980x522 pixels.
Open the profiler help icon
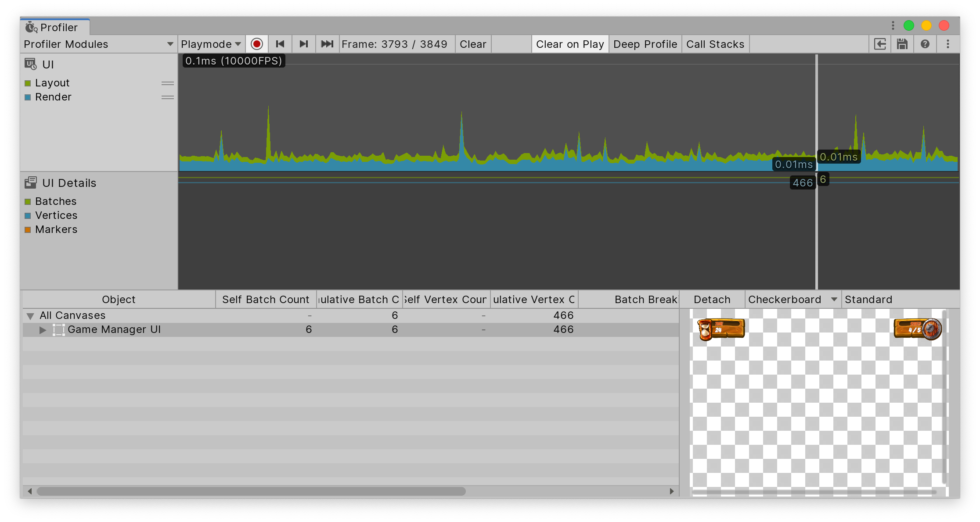pos(926,44)
